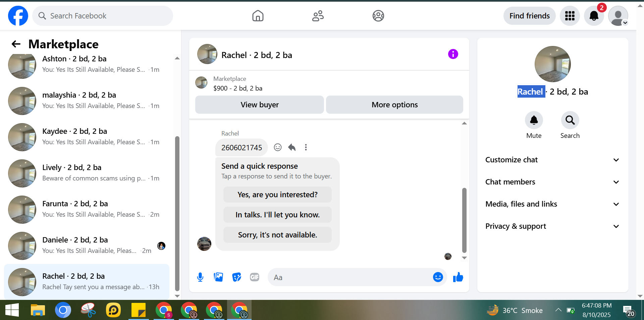Open the account profile avatar menu
Viewport: 644px width, 320px height.
(618, 16)
